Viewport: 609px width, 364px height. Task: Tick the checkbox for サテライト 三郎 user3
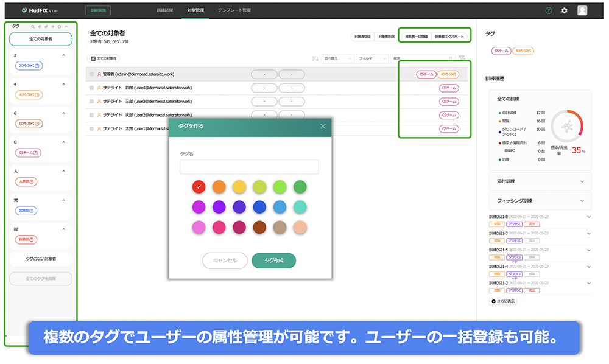click(x=92, y=102)
